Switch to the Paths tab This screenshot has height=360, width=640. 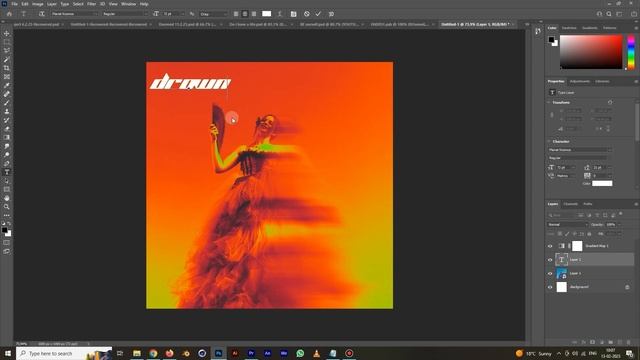tap(587, 204)
